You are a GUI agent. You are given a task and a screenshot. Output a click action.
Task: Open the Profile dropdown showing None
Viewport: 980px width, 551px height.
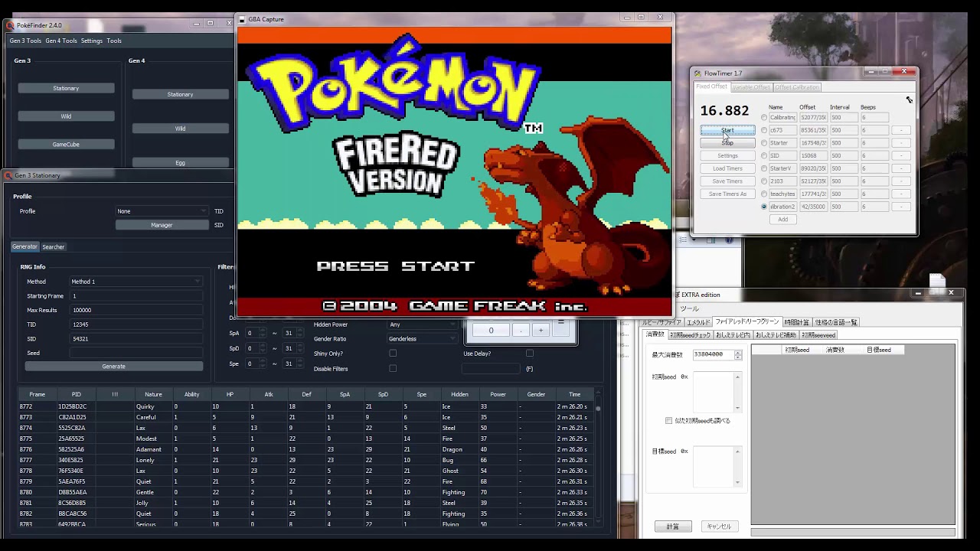(x=162, y=211)
